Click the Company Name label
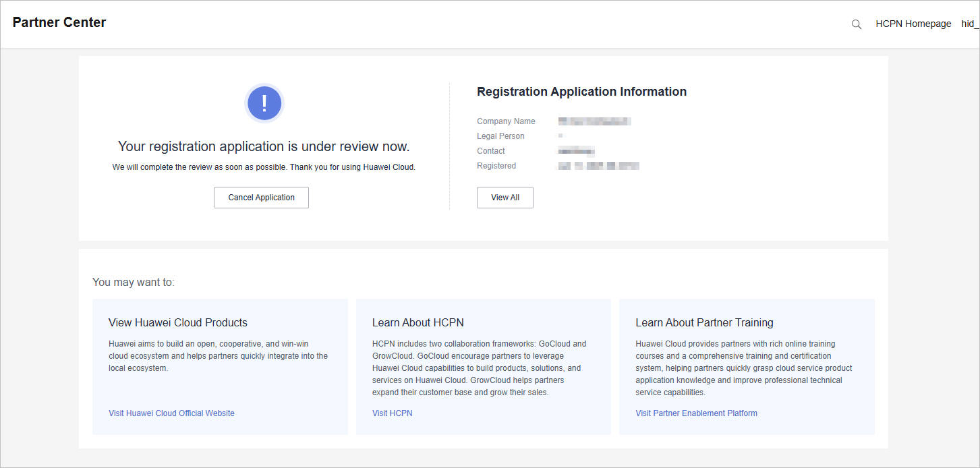Screen dimensions: 980x468 (x=506, y=121)
